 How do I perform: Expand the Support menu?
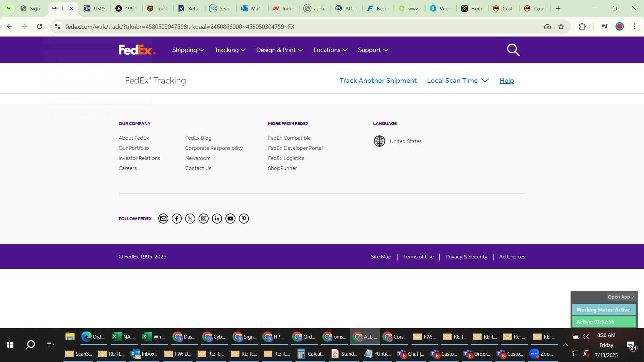pyautogui.click(x=373, y=50)
